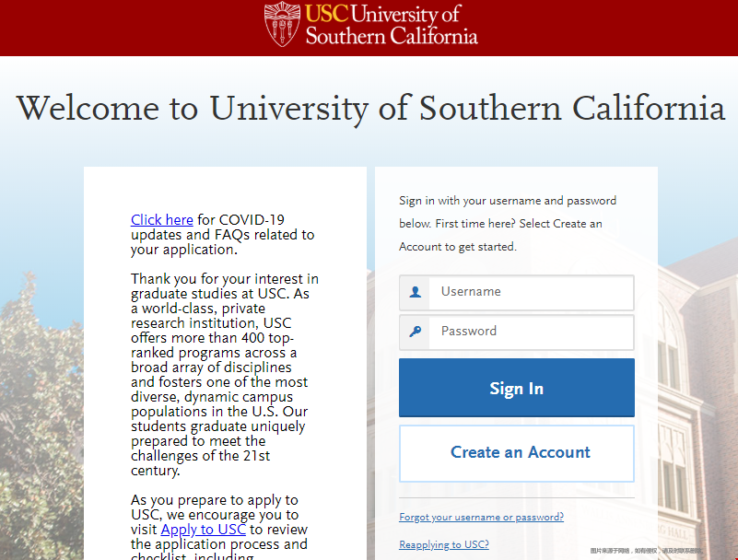The height and width of the screenshot is (560, 738).
Task: Click the University of Southern California wordmark
Action: click(x=392, y=25)
